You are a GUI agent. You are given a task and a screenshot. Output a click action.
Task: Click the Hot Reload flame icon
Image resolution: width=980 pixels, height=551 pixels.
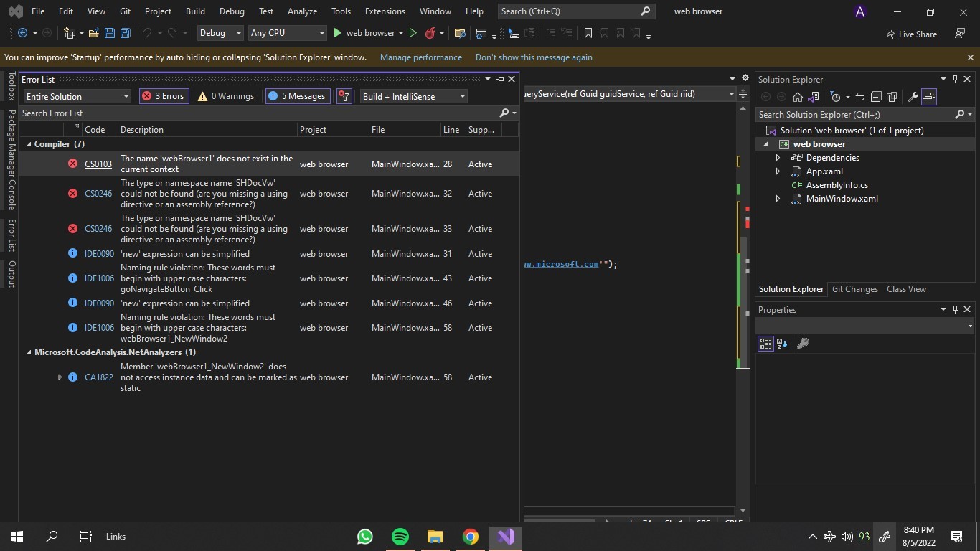(430, 33)
